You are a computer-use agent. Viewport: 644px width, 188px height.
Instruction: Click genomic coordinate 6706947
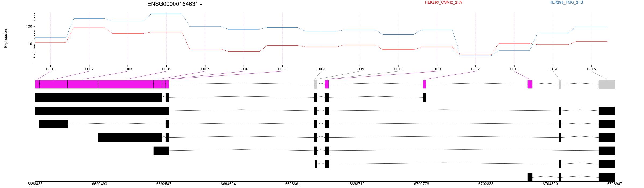point(615,184)
